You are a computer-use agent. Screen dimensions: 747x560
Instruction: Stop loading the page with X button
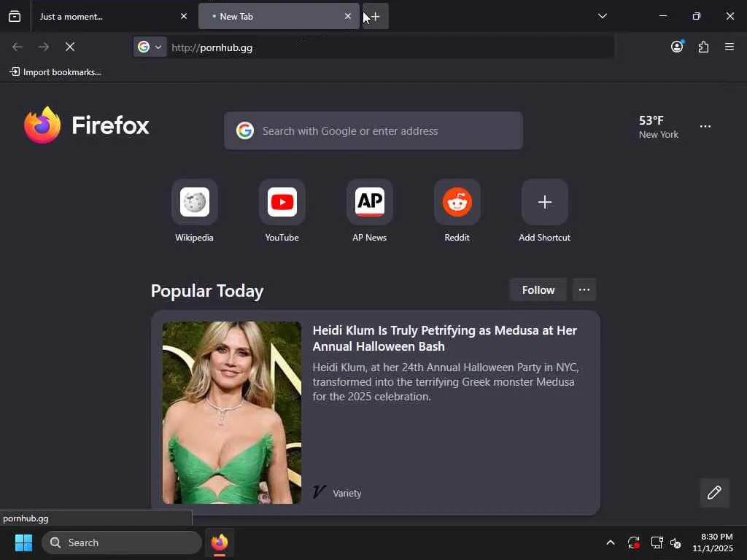[x=70, y=47]
